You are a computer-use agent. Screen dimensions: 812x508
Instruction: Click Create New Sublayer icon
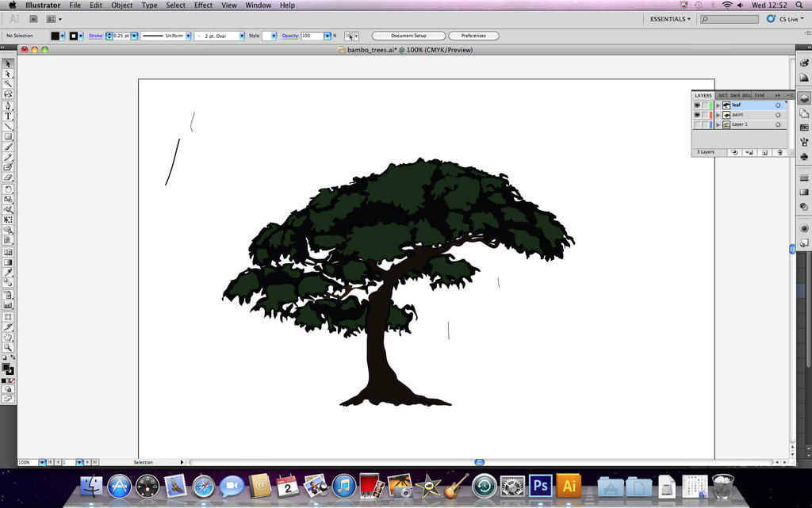tap(749, 153)
